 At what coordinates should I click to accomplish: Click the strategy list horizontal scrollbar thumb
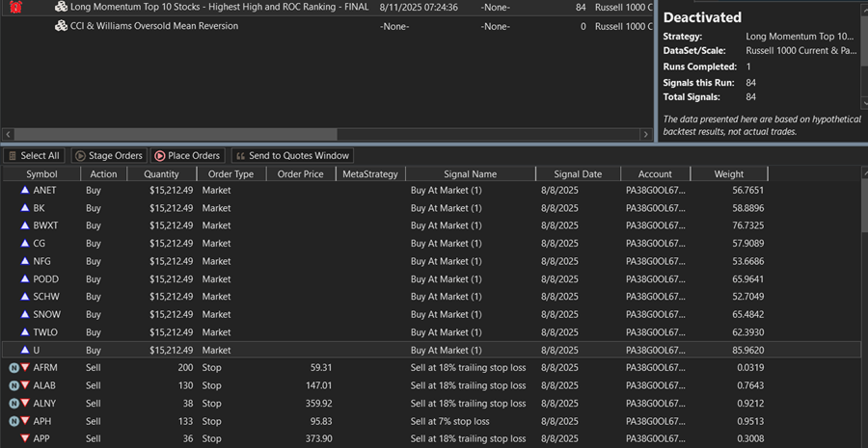pyautogui.click(x=176, y=135)
